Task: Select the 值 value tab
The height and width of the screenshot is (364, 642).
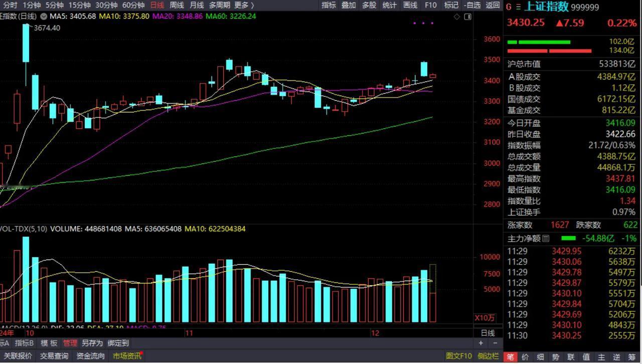Action: coord(586,357)
